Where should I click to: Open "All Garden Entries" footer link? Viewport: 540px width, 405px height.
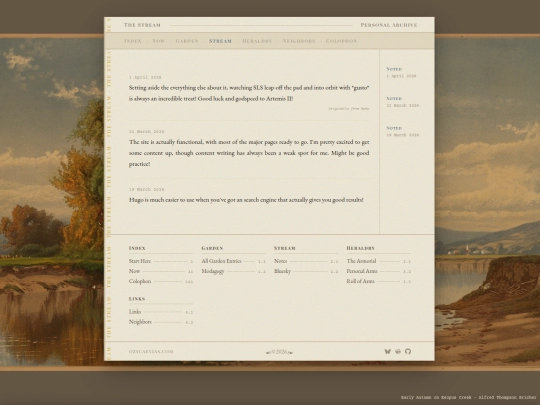(233, 261)
